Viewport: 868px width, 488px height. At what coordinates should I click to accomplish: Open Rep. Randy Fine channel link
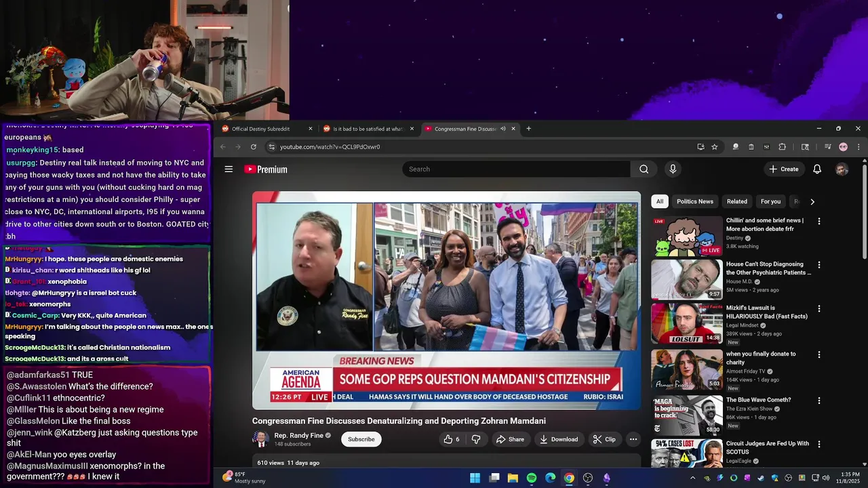click(x=298, y=436)
